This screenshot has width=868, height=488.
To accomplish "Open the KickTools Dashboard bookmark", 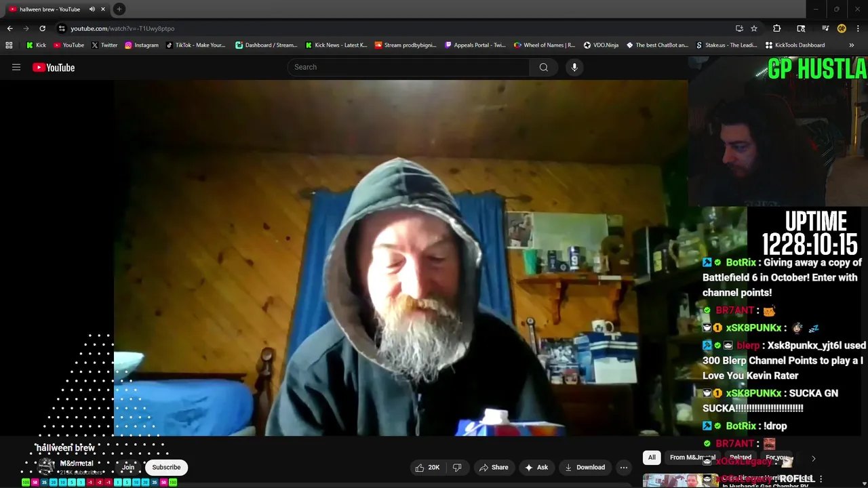I will pos(795,45).
